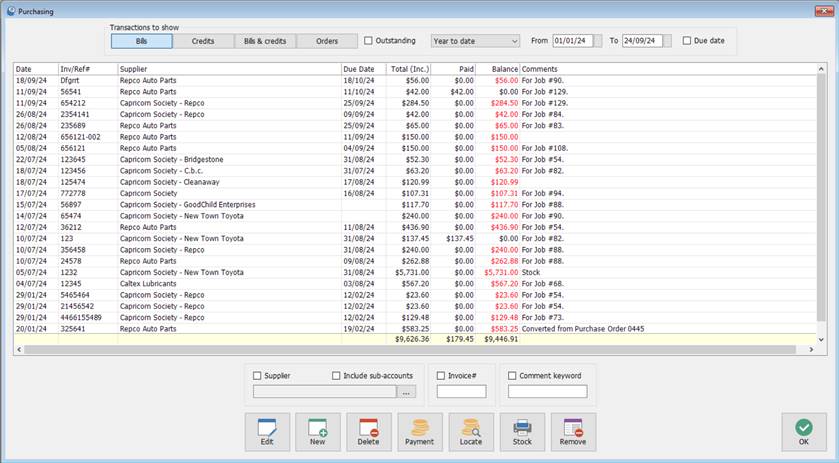Click the Comments column header

point(669,69)
